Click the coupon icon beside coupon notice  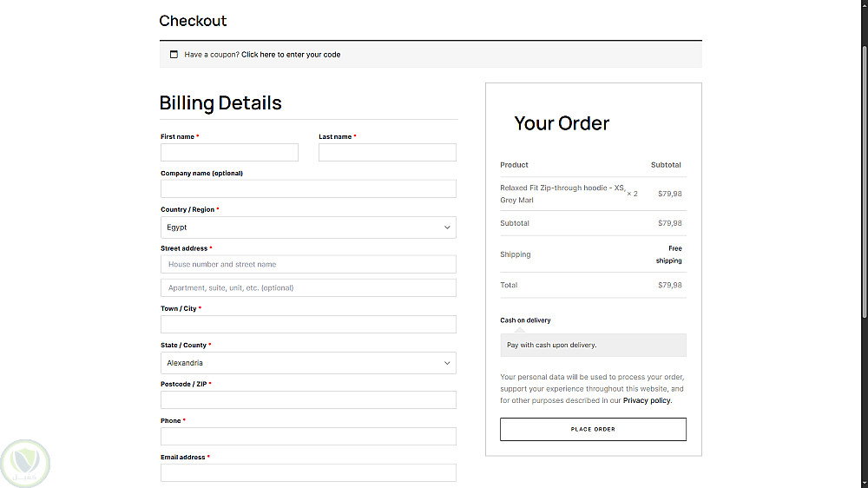(x=174, y=55)
